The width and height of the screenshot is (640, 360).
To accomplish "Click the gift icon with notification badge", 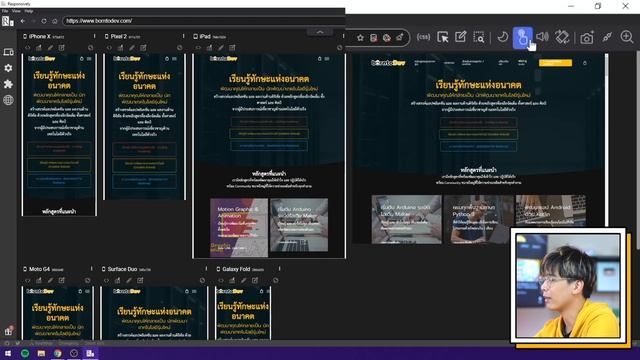I will (x=8, y=331).
